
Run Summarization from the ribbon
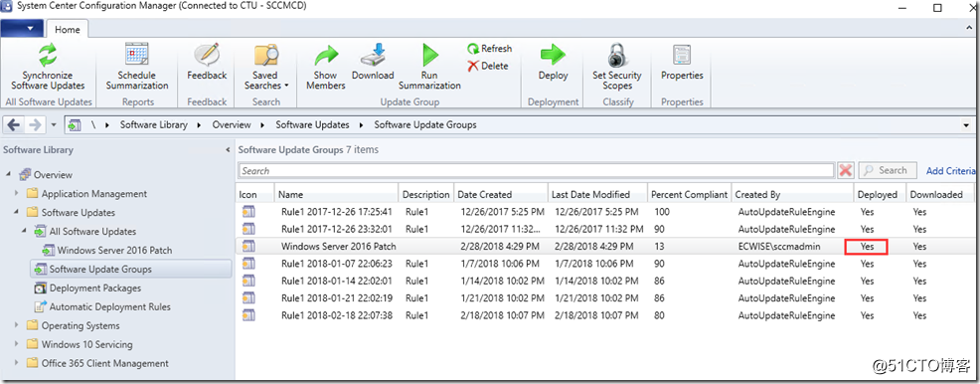429,67
